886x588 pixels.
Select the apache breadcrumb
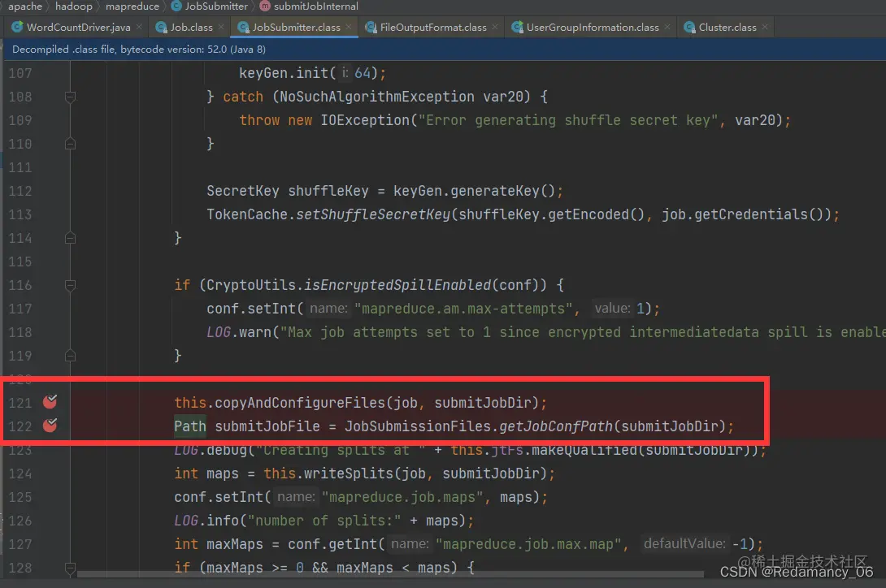[x=25, y=6]
